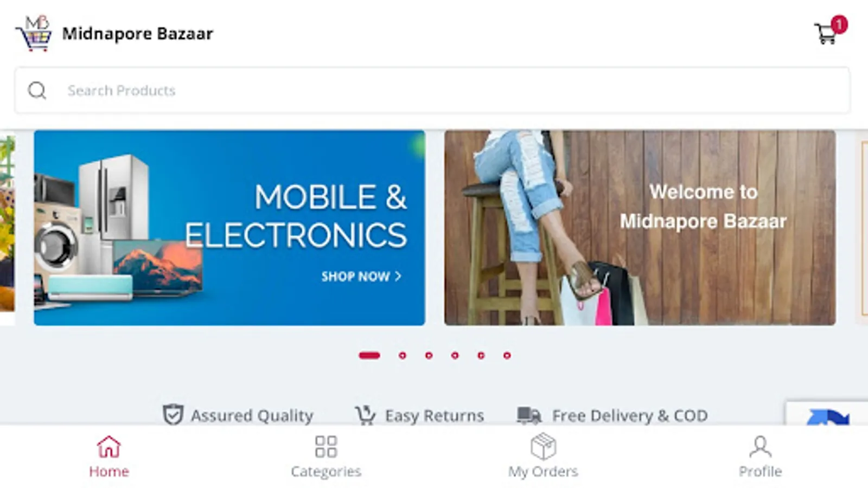Open the Welcome to Midnapore Bazaar banner
Screen dimensions: 868x488
pyautogui.click(x=640, y=228)
